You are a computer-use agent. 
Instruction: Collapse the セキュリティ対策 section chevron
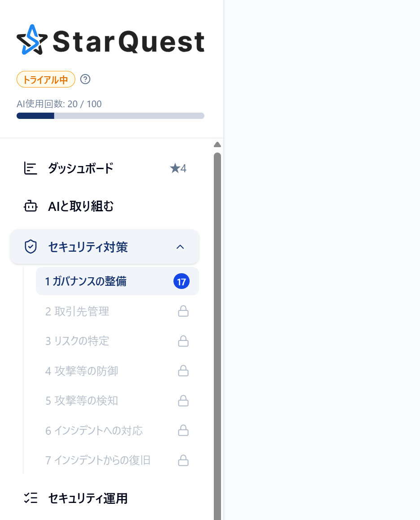coord(180,247)
